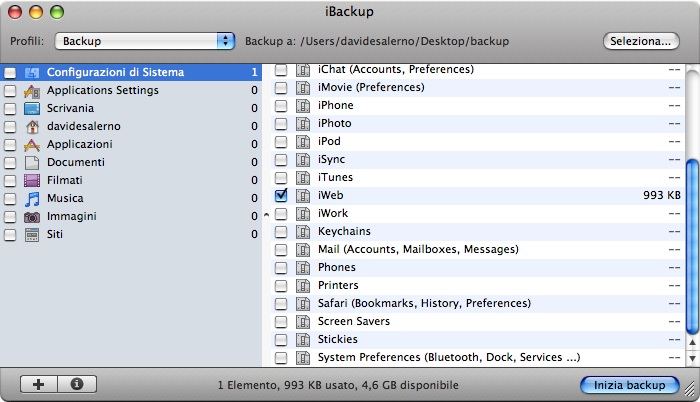Screen dimensions: 700x402
Task: Click the backup path /Users/davidesalerno/Desktop/backup
Action: [404, 41]
